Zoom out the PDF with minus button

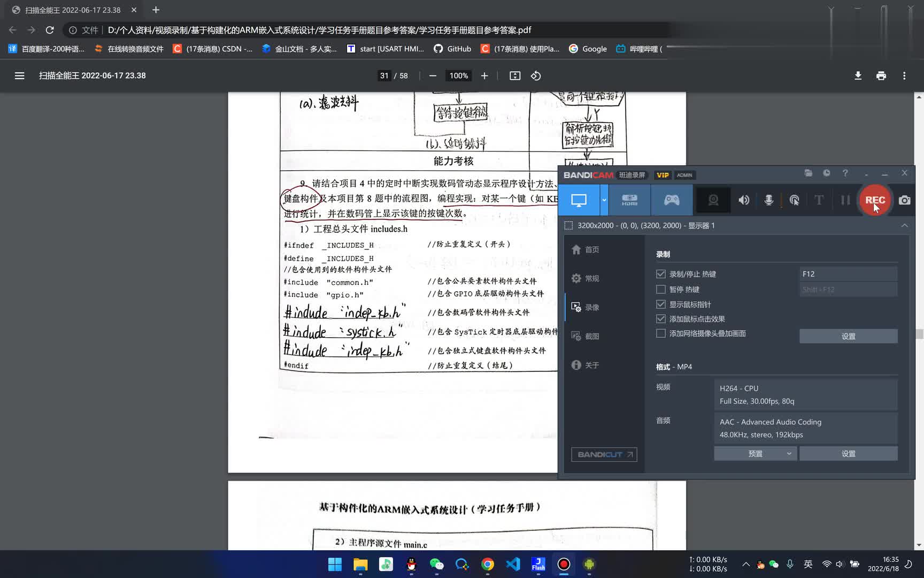(433, 75)
